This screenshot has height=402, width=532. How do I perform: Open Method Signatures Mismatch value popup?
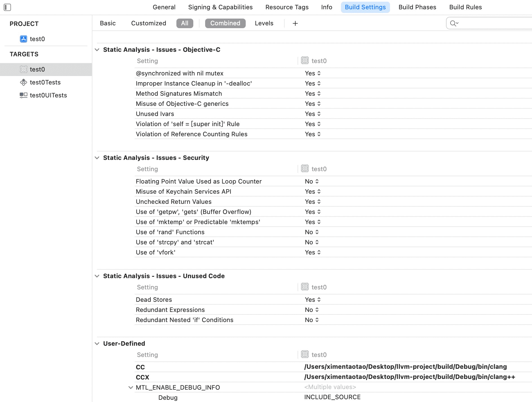coord(313,93)
